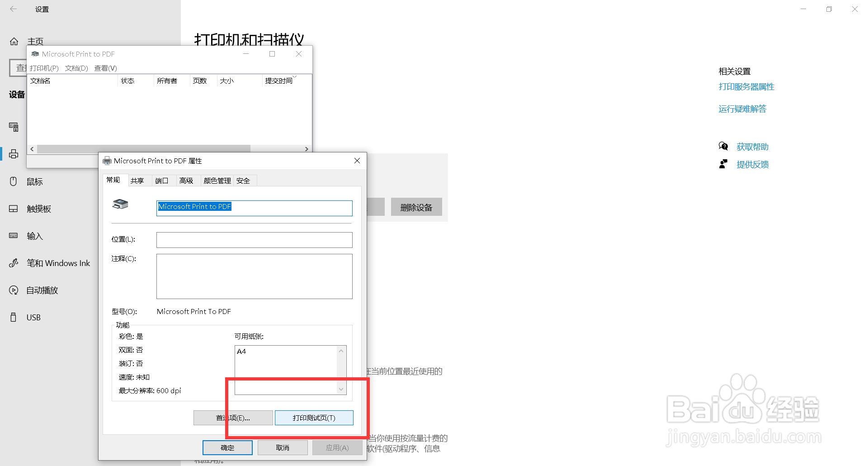
Task: Open 自动播放 in Settings sidebar
Action: coord(42,290)
